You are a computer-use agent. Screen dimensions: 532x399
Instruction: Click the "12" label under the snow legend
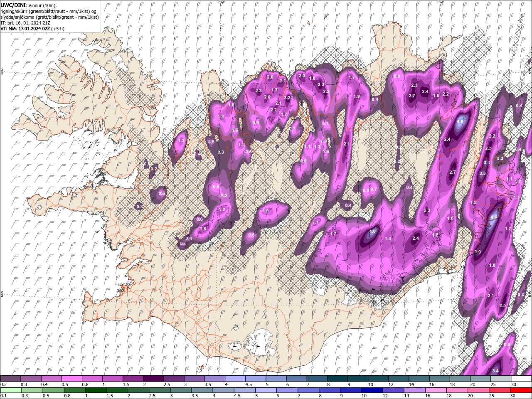pos(391,384)
